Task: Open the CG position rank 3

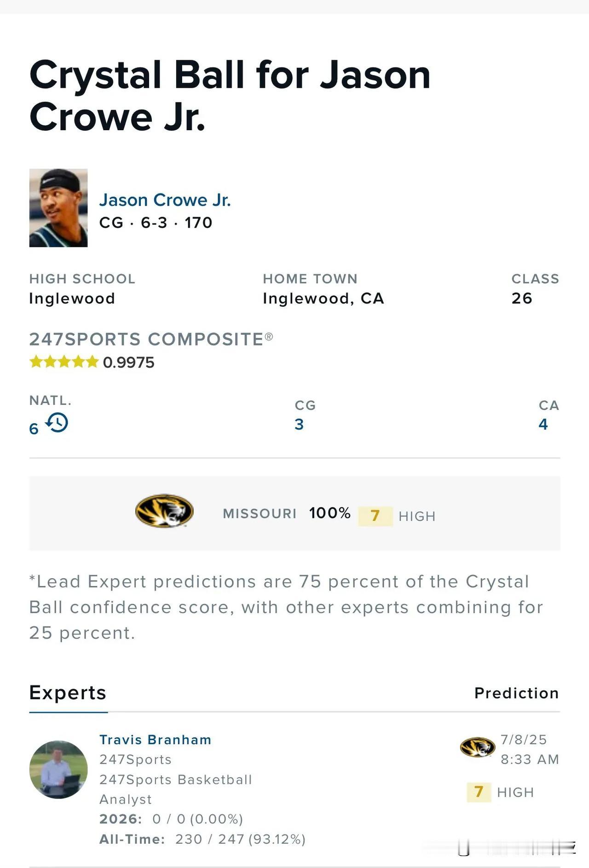Action: coord(299,424)
